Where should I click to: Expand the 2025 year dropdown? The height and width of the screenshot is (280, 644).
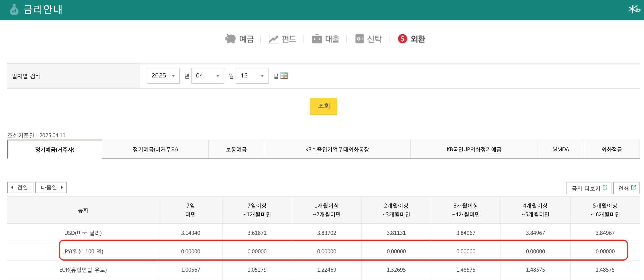[163, 76]
